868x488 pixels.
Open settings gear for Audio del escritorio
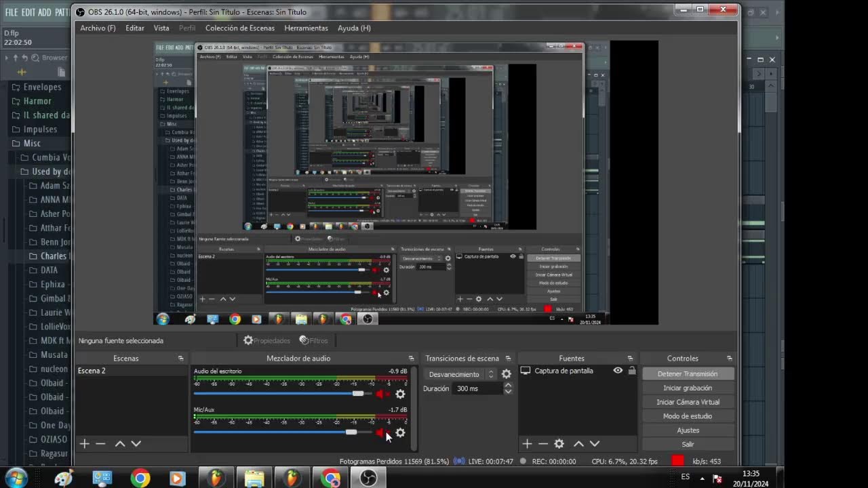(x=400, y=394)
